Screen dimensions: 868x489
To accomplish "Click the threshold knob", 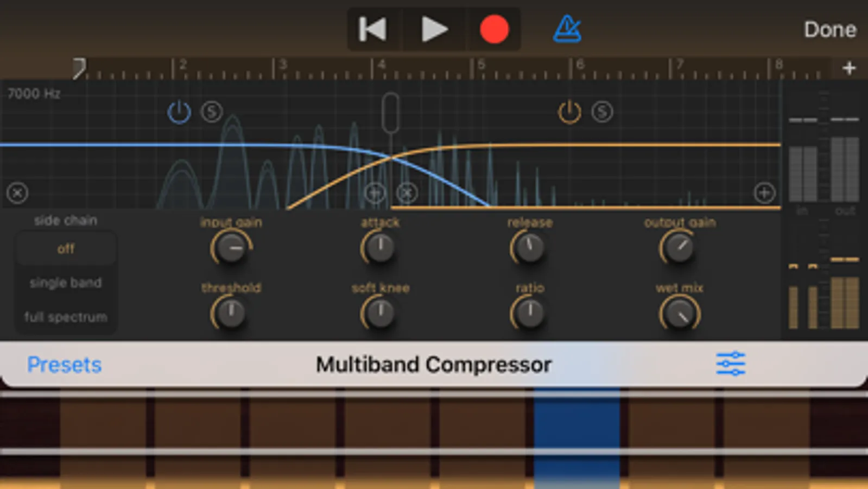I will [231, 314].
